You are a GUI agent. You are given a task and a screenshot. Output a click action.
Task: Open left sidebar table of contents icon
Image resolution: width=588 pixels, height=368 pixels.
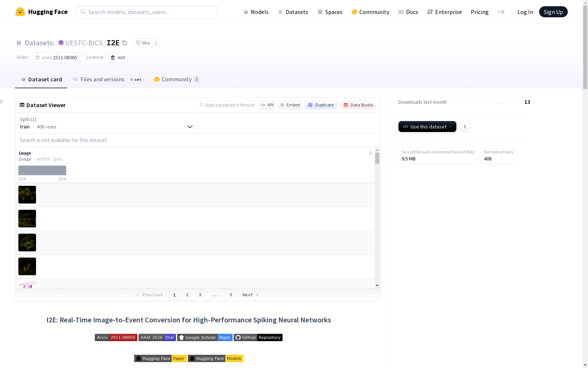pos(2,102)
